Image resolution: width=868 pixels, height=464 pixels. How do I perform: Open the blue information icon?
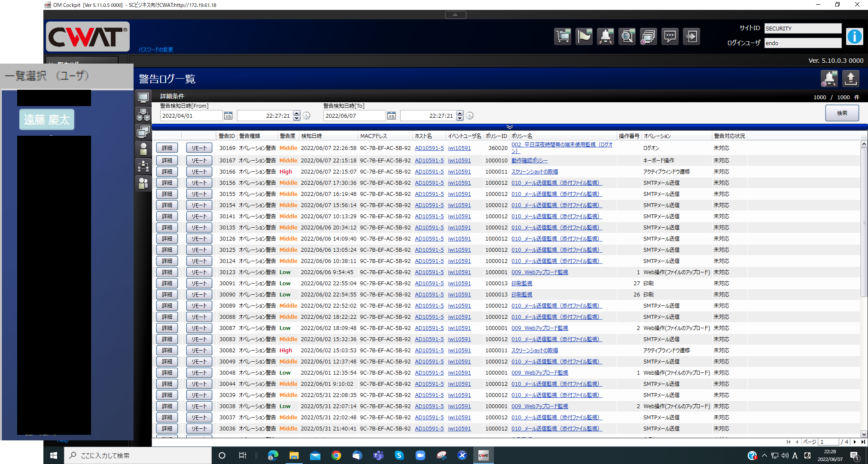pyautogui.click(x=854, y=37)
